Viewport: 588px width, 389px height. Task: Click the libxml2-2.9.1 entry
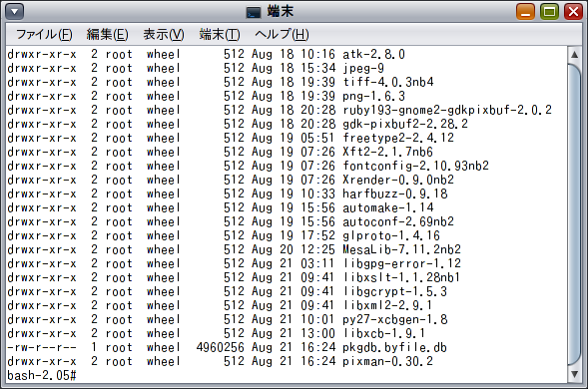click(387, 306)
